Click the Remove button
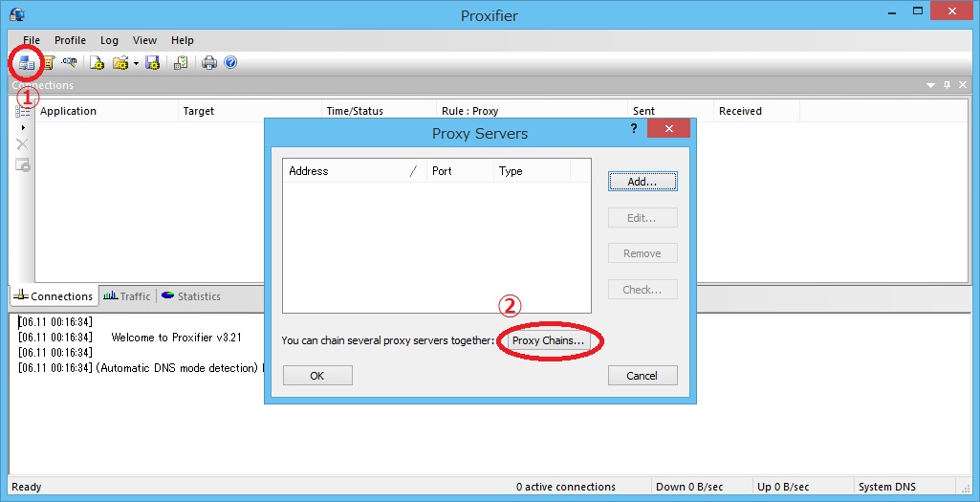Viewport: 980px width, 502px height. (x=642, y=253)
